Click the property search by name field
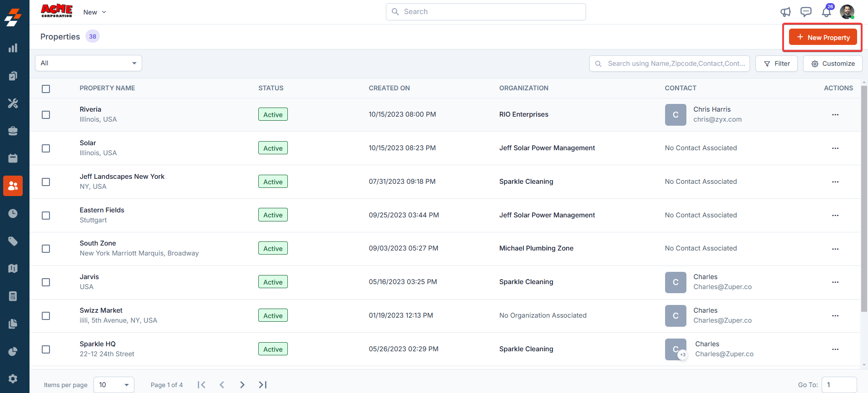The image size is (868, 393). [x=670, y=64]
